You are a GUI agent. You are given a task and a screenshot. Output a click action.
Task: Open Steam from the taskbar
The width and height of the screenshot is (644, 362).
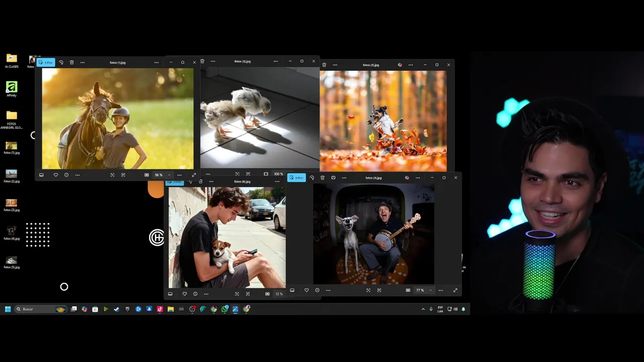[117, 309]
